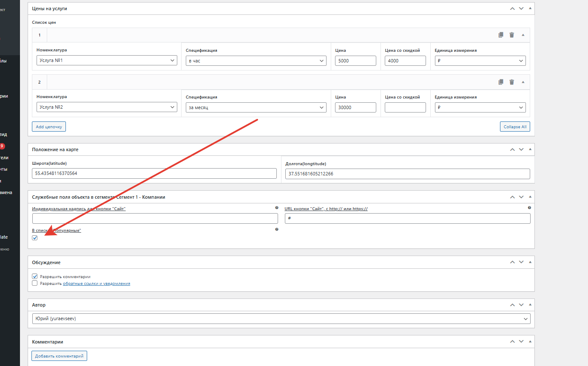Open the Номенклатура dropdown showing "Услуга №1"

pyautogui.click(x=107, y=61)
